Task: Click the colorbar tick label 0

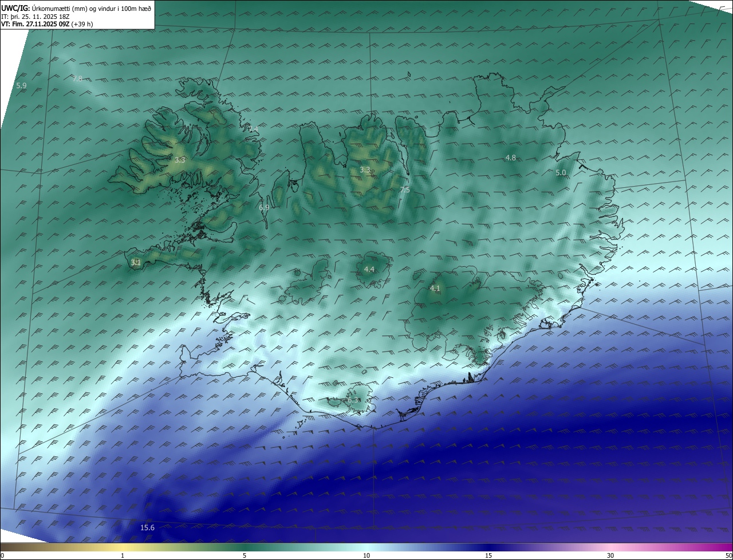Action: point(2,555)
